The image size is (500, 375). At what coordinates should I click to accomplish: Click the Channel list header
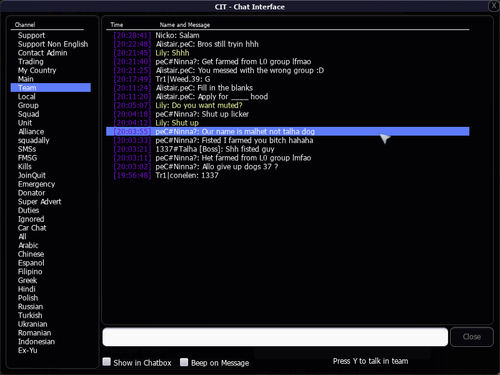pyautogui.click(x=25, y=25)
